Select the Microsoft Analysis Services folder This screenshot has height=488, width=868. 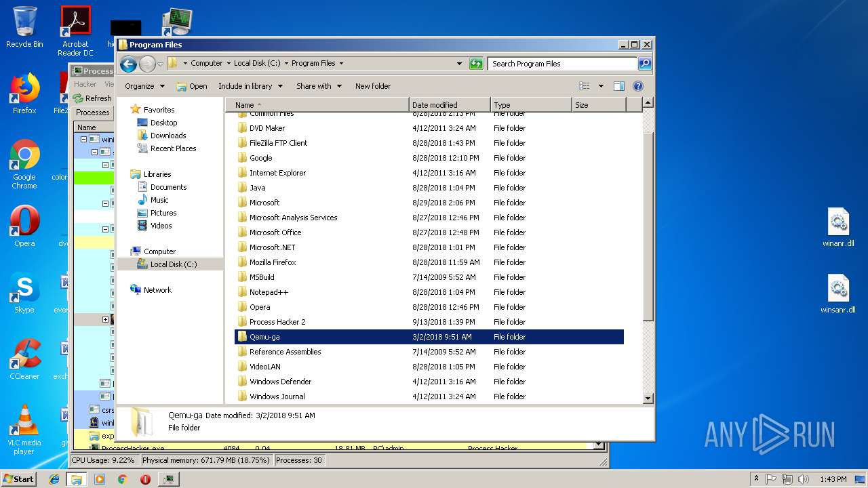pyautogui.click(x=293, y=218)
